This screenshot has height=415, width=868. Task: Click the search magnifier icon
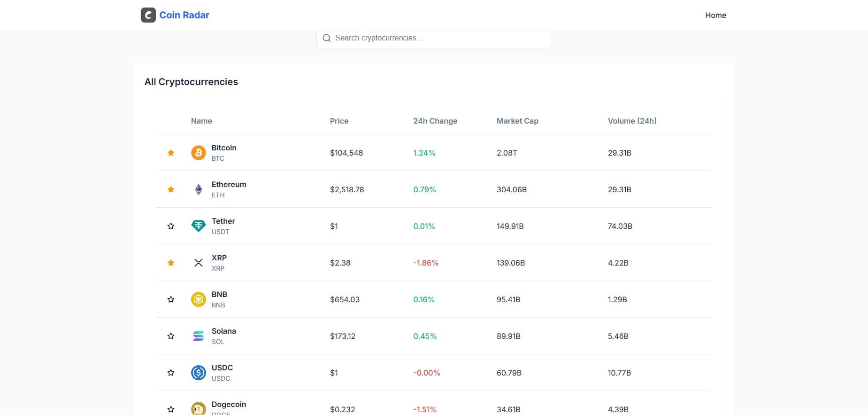coord(327,38)
